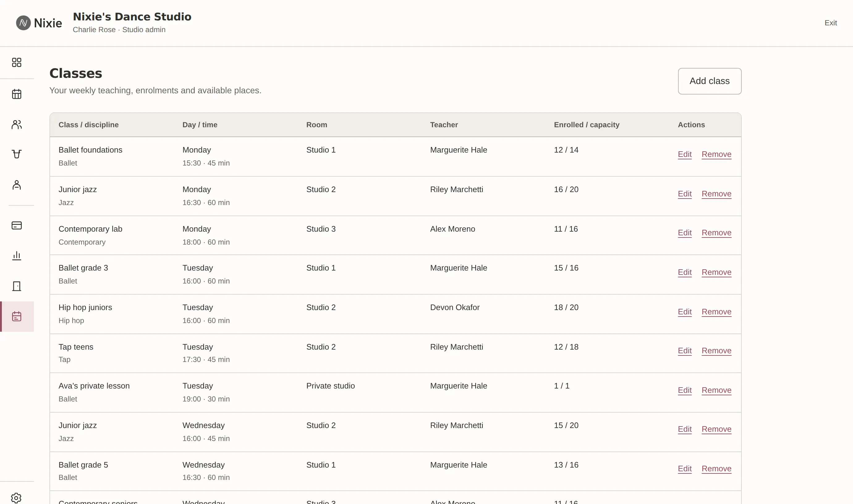Edit the Ballet foundations class
Image resolution: width=853 pixels, height=504 pixels.
pos(685,154)
